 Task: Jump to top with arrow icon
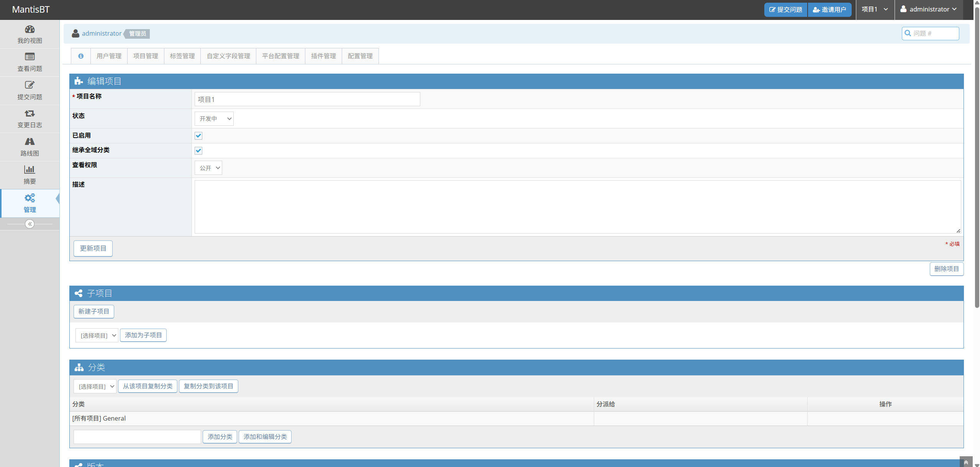(x=966, y=462)
